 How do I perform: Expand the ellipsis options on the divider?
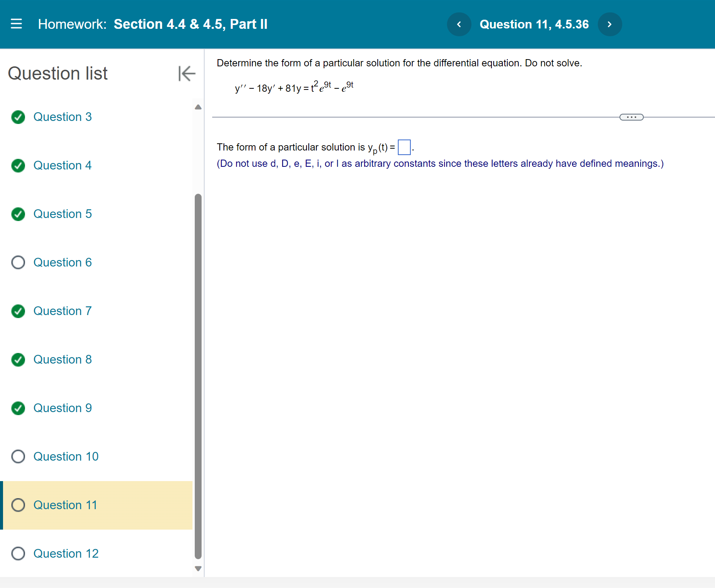coord(631,117)
